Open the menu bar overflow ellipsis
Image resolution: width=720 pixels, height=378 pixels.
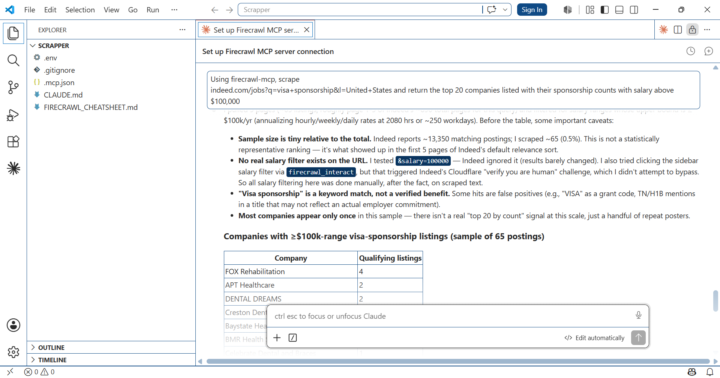pyautogui.click(x=174, y=10)
